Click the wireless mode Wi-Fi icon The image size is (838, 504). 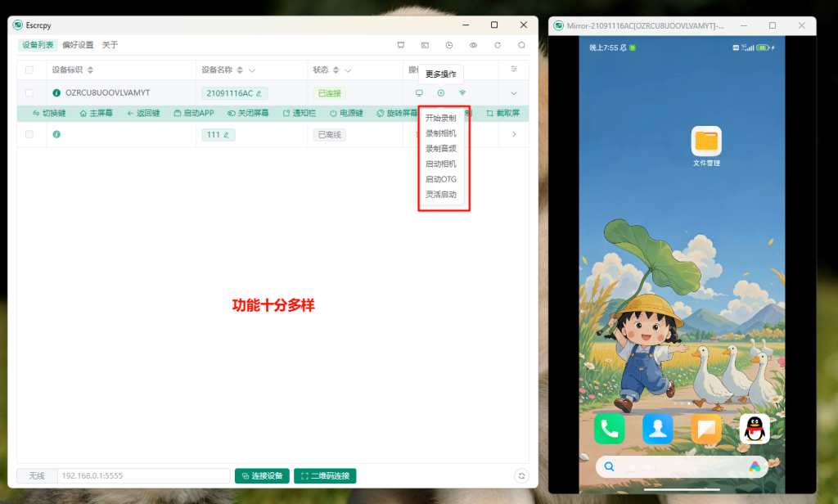(462, 93)
